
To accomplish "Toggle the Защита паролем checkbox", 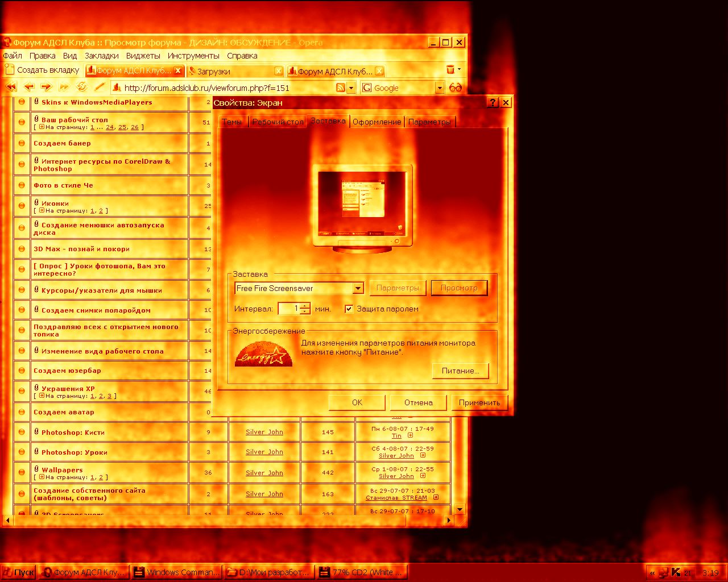I will click(349, 309).
